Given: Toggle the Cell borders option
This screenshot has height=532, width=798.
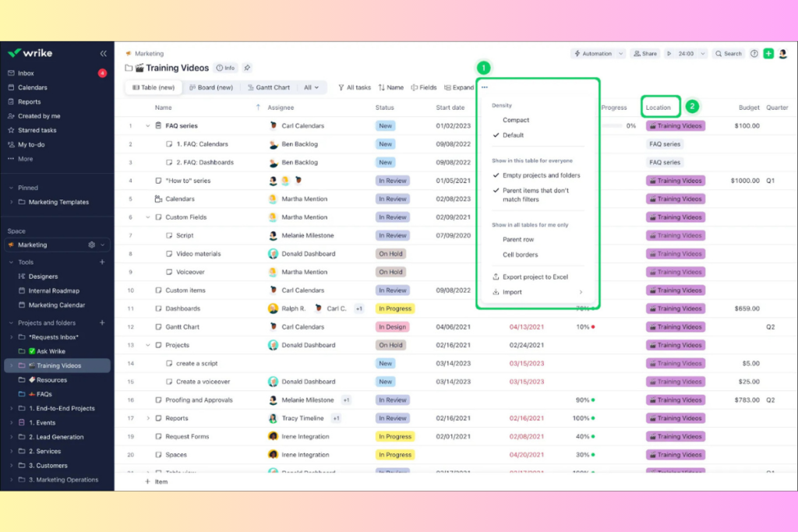Looking at the screenshot, I should pos(520,255).
